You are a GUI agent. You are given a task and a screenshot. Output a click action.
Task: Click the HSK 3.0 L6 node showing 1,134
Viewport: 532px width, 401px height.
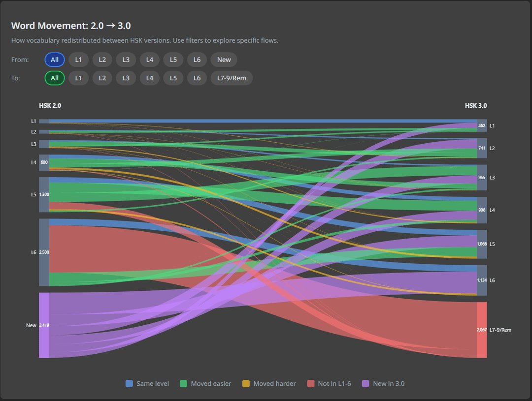482,280
